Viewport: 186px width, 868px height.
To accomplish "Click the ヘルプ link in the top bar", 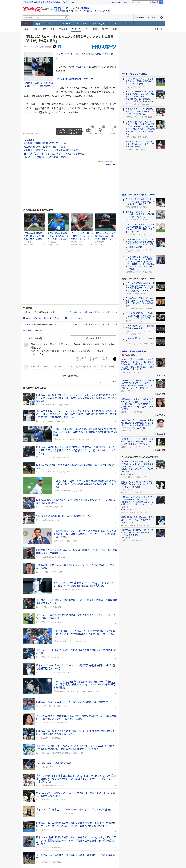I will 127,2.
